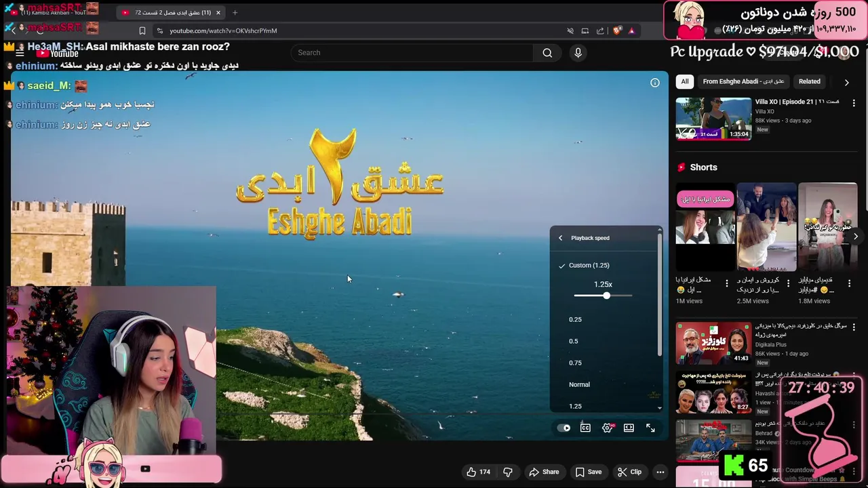Select Normal playback speed
This screenshot has width=868, height=488.
(604, 384)
